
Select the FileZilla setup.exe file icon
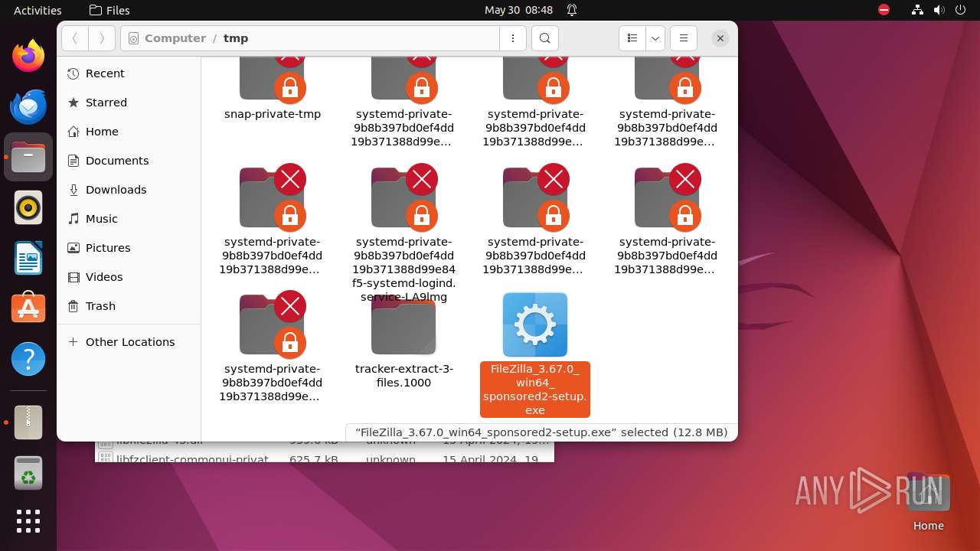(x=535, y=324)
